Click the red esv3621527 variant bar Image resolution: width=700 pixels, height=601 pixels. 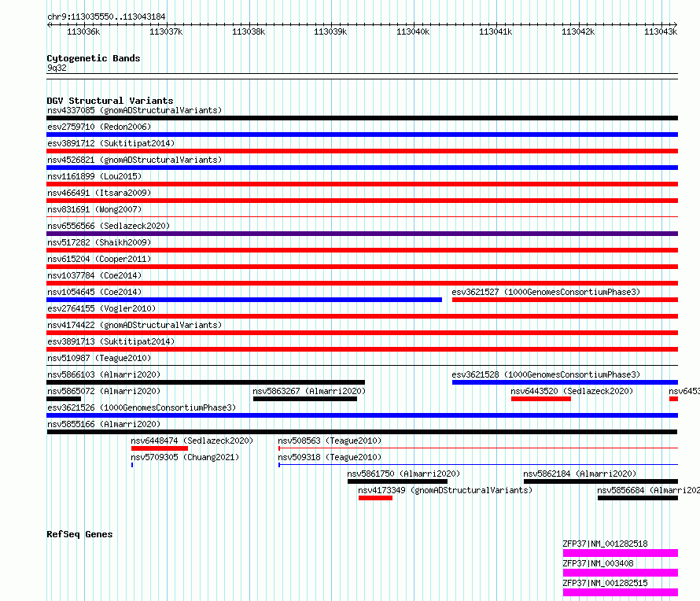click(x=566, y=300)
